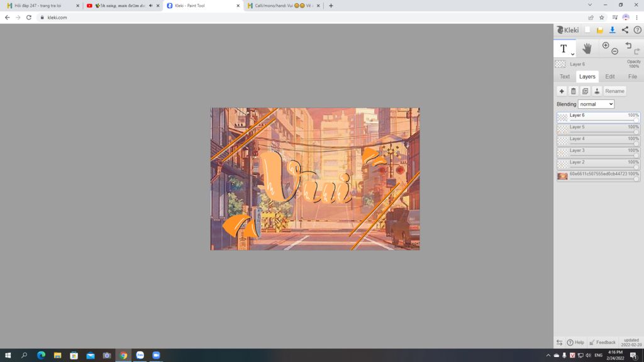Click Layer 3 opacity slider handle
The image size is (644, 362).
[x=636, y=156]
